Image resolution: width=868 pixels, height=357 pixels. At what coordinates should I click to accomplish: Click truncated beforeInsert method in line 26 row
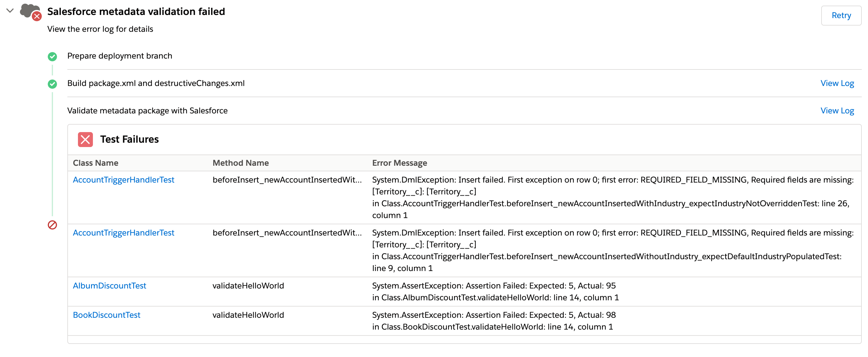tap(287, 179)
